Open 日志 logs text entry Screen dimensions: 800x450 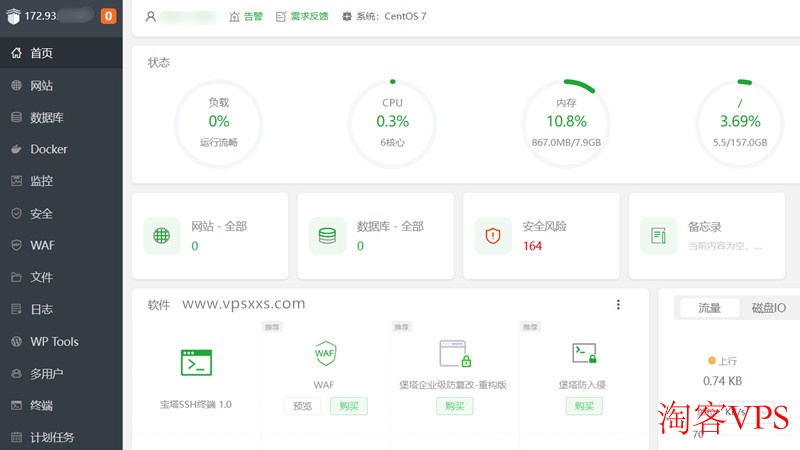click(x=41, y=309)
